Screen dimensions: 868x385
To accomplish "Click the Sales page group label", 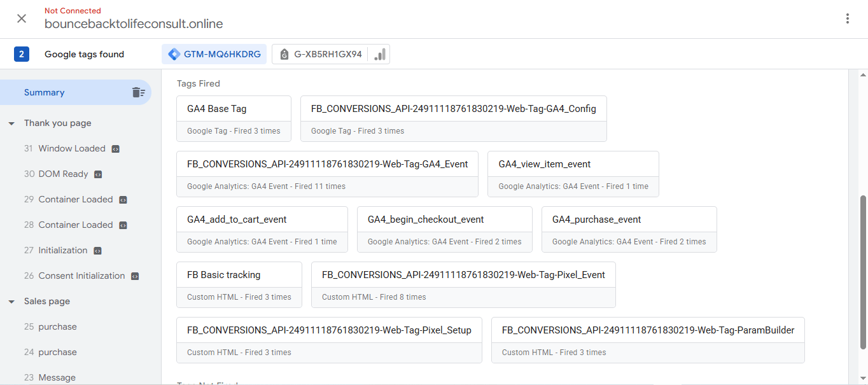I will pyautogui.click(x=47, y=301).
